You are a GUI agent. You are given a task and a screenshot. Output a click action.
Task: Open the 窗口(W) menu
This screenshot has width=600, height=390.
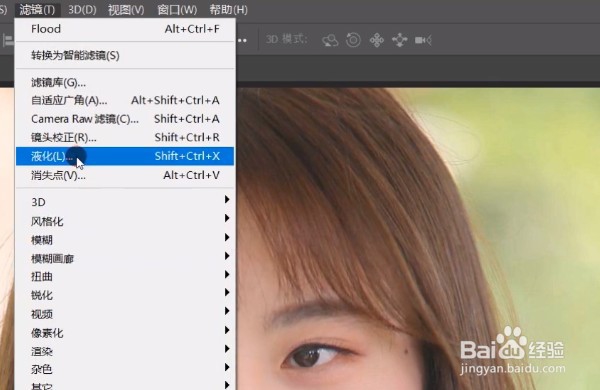coord(177,9)
